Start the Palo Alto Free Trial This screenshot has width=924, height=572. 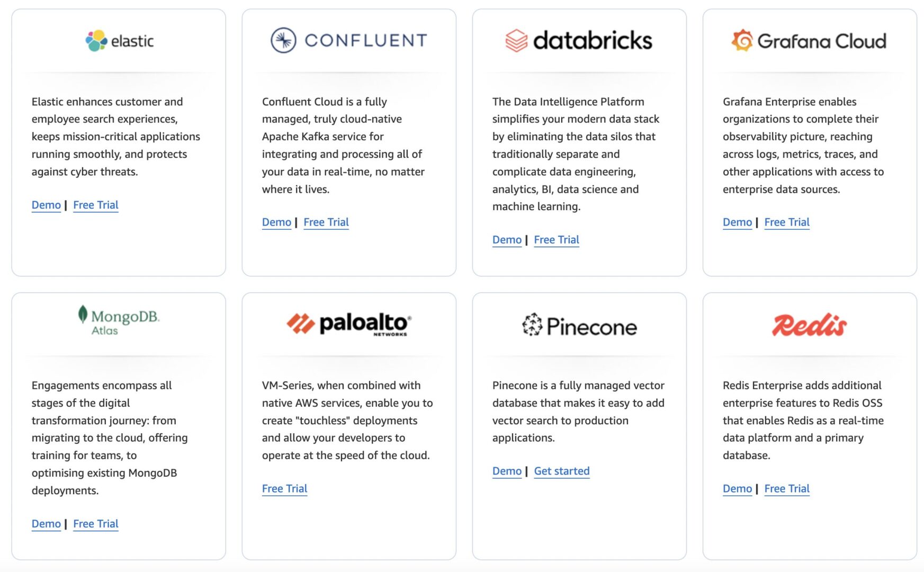tap(284, 489)
